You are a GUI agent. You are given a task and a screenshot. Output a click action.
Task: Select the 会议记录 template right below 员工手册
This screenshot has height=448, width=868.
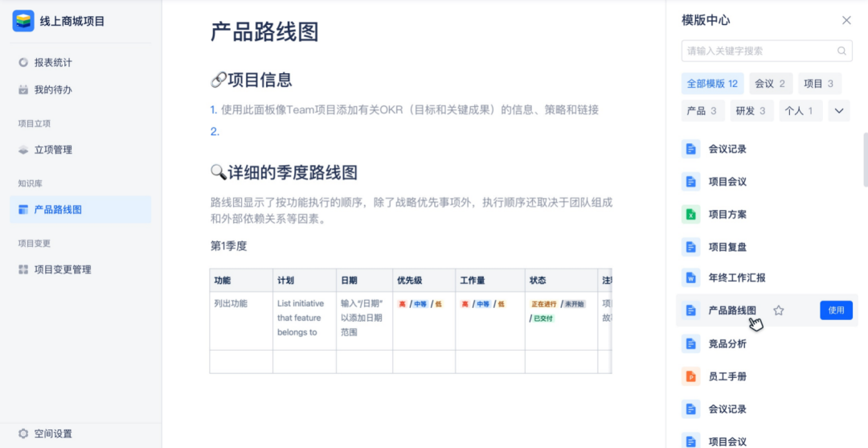pos(727,409)
